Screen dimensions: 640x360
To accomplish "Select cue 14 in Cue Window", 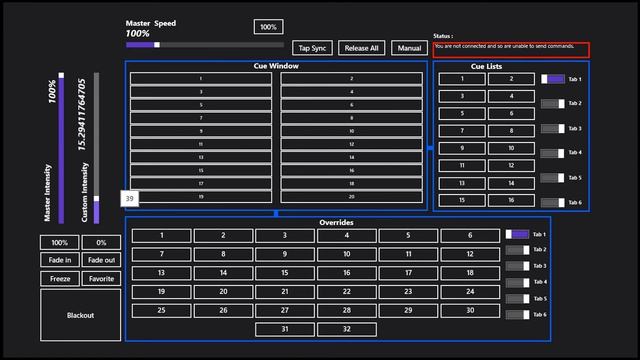I will click(351, 157).
